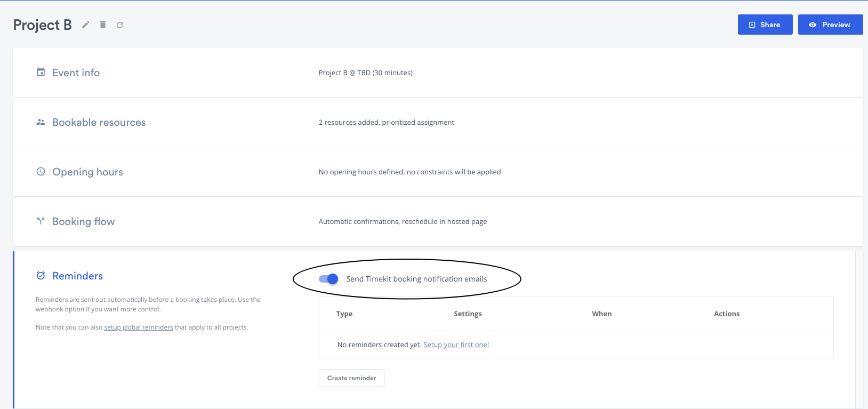Click the Create reminder button
Screen dimensions: 868x409
click(351, 378)
